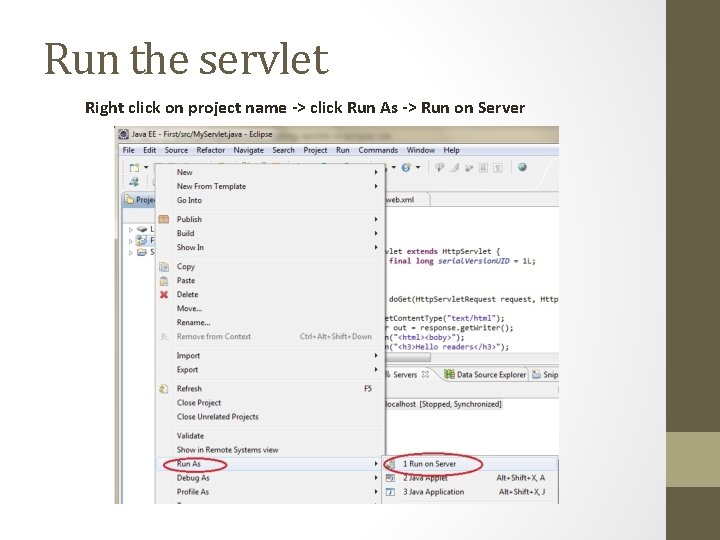Open the Run menu in the menu bar
This screenshot has height=540, width=720.
[343, 150]
